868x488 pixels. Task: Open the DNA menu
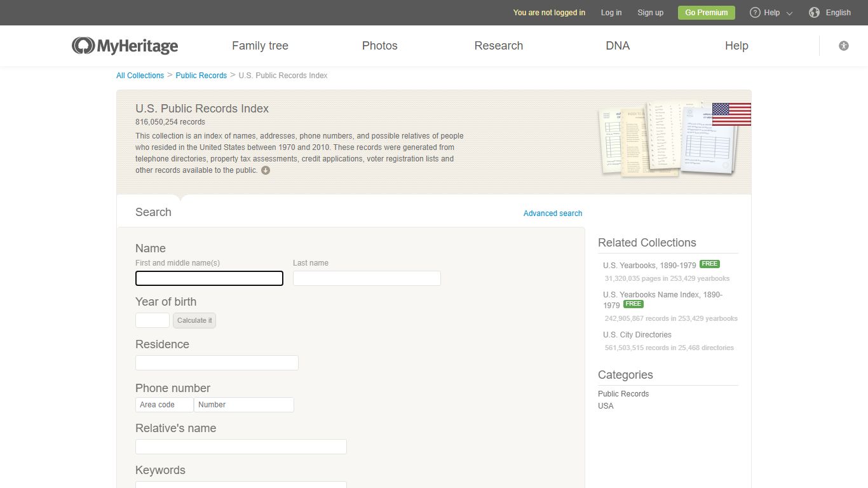pos(618,46)
